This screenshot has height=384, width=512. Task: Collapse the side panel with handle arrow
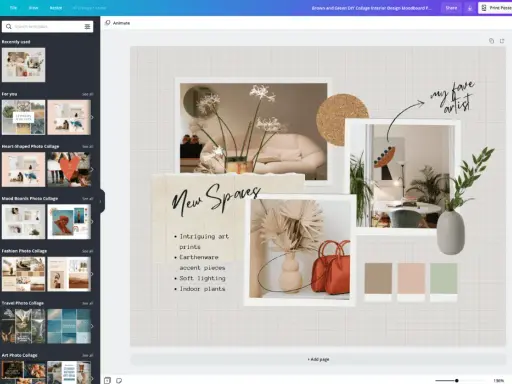tap(101, 201)
